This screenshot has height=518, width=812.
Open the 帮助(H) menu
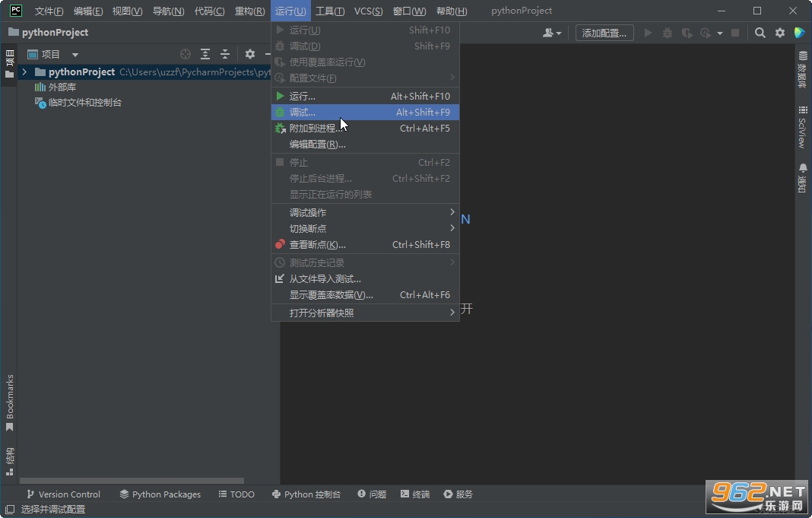(x=452, y=11)
